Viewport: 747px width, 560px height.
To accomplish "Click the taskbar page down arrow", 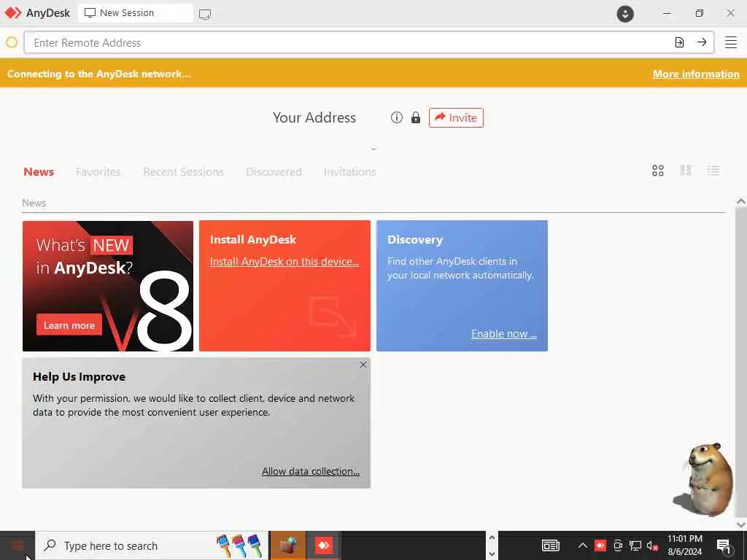I will click(x=492, y=554).
